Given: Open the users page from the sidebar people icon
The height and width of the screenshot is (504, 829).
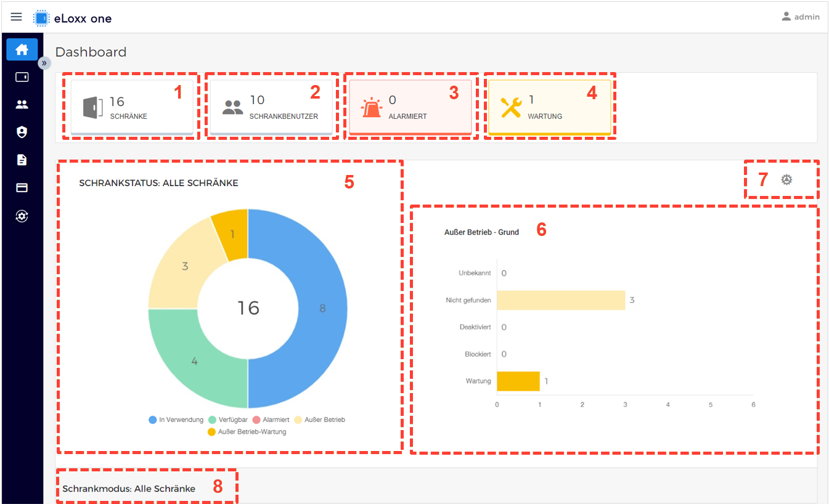Looking at the screenshot, I should (x=22, y=105).
